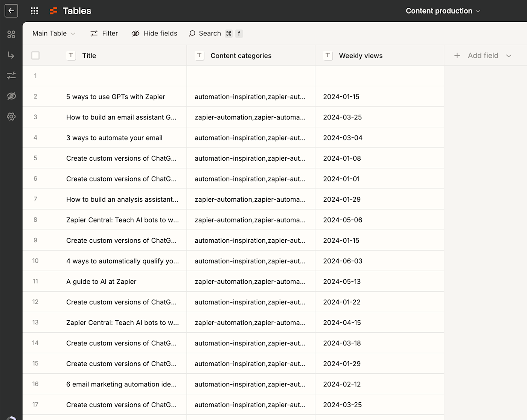Image resolution: width=527 pixels, height=420 pixels.
Task: Toggle the hidden fields eye icon in sidebar
Action: pos(11,96)
